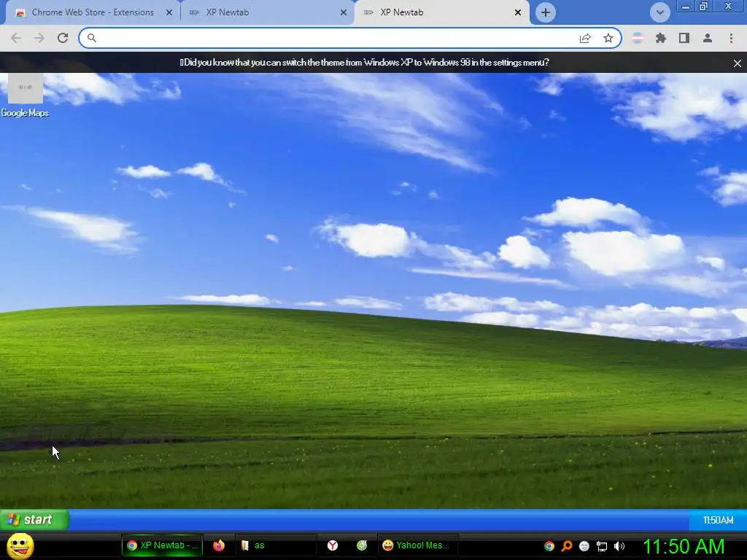The image size is (747, 560).
Task: Open the smiley face start orb
Action: [x=20, y=545]
